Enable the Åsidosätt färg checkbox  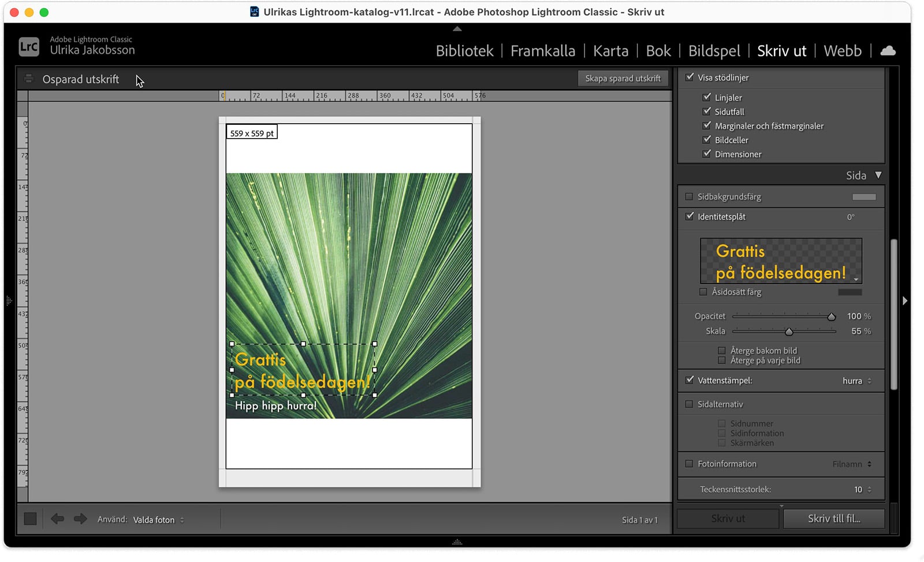click(x=703, y=292)
